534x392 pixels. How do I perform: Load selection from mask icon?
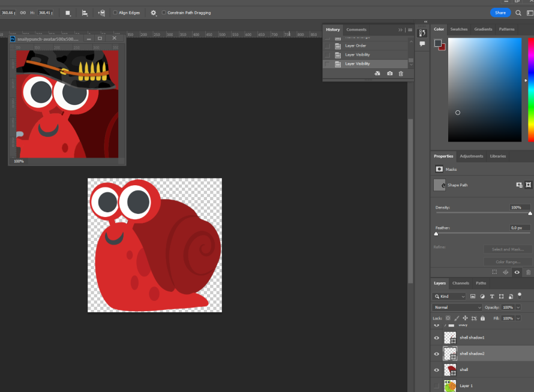(x=494, y=272)
